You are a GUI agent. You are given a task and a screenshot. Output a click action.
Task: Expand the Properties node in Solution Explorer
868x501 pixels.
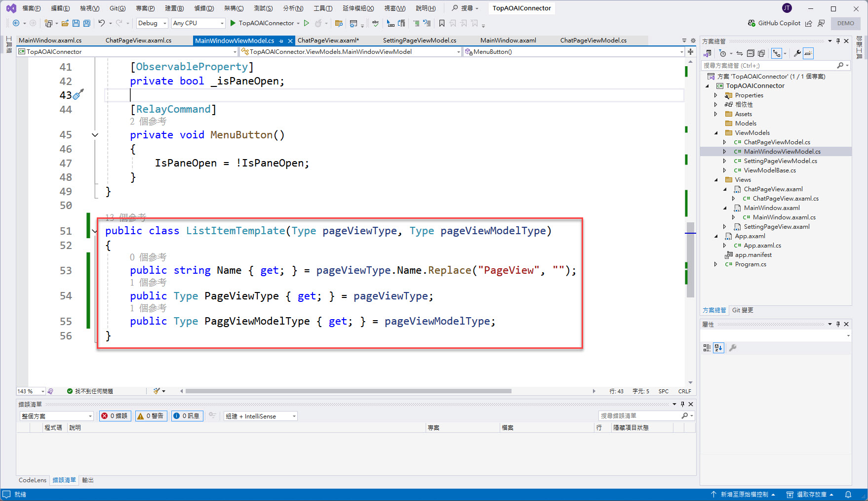(716, 95)
